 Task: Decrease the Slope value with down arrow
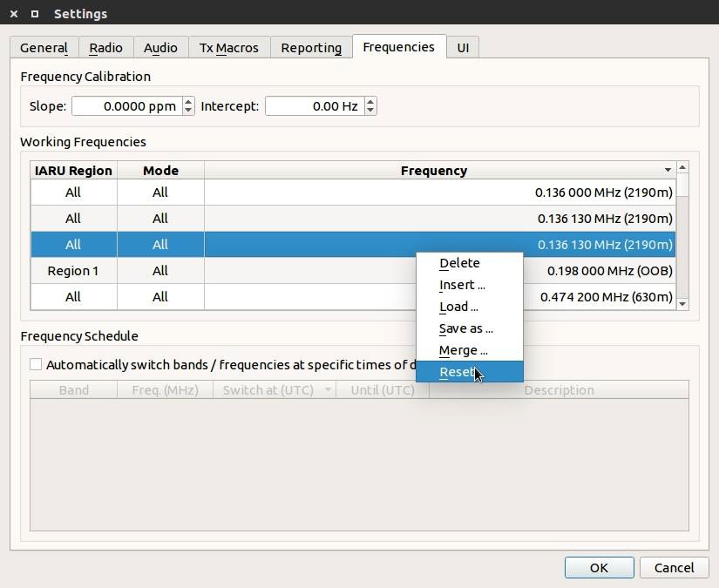[188, 111]
